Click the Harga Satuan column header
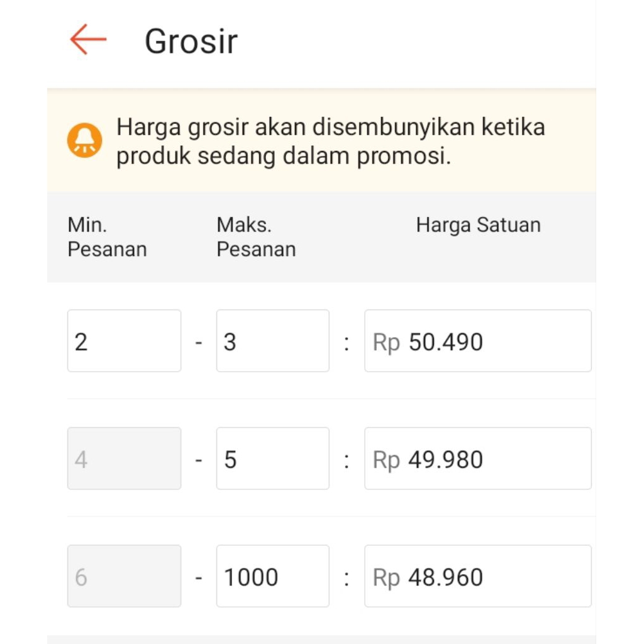The width and height of the screenshot is (644, 644). 478,225
